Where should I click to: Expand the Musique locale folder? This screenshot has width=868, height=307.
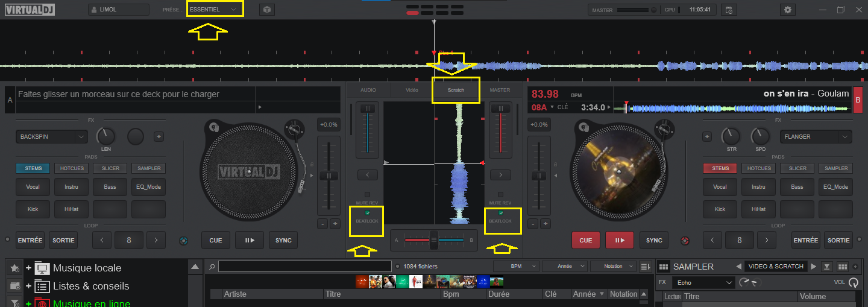(28, 268)
